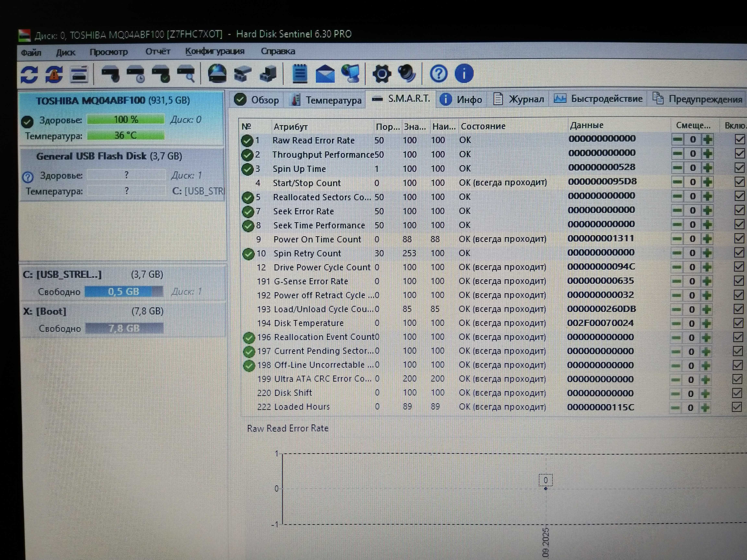747x560 pixels.
Task: Click the disk tray icon left of the notepad
Action: coord(268,74)
